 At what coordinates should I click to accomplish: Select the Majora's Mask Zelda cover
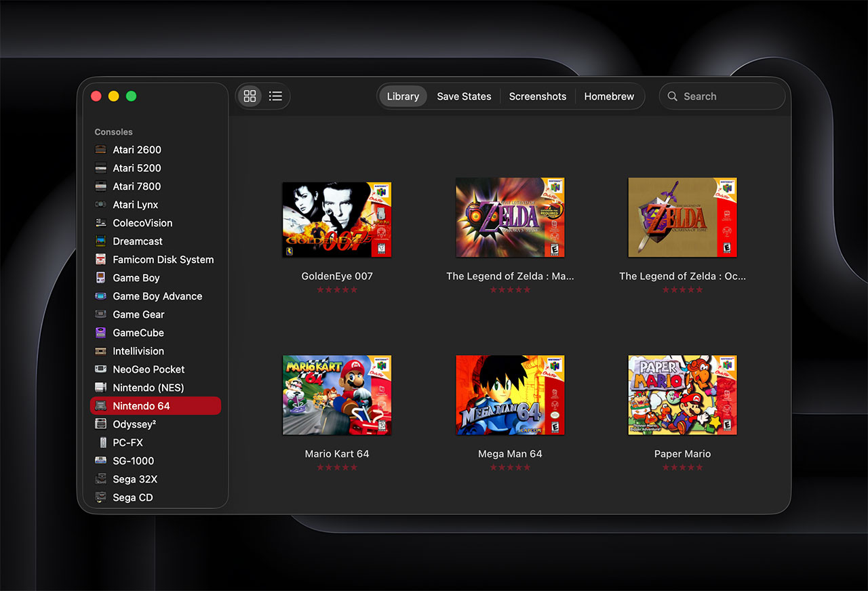510,218
